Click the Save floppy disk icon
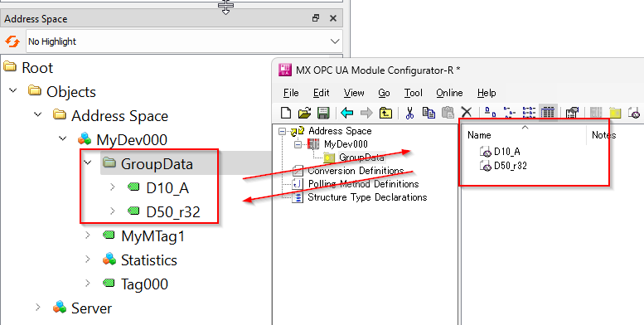 click(x=323, y=113)
